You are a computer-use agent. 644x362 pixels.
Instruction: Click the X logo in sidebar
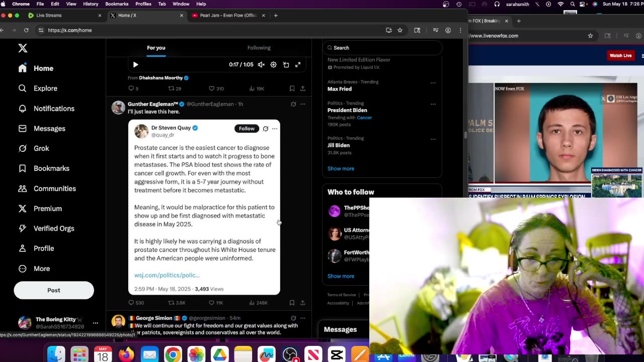point(23,48)
